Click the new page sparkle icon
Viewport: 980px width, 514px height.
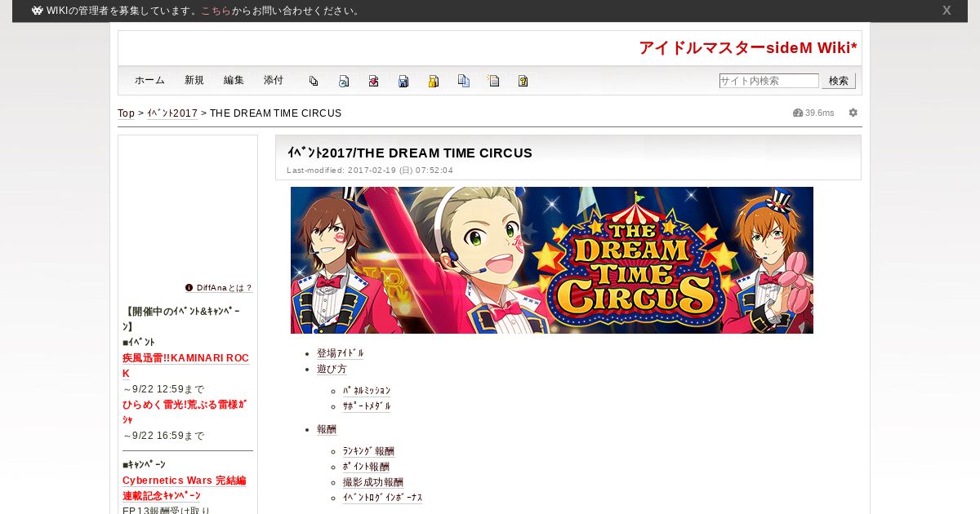point(493,81)
